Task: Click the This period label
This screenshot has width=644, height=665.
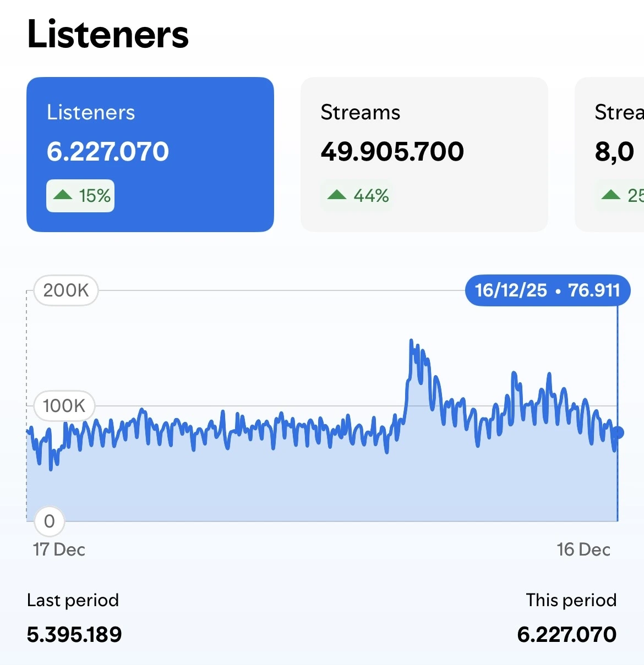Action: tap(571, 600)
